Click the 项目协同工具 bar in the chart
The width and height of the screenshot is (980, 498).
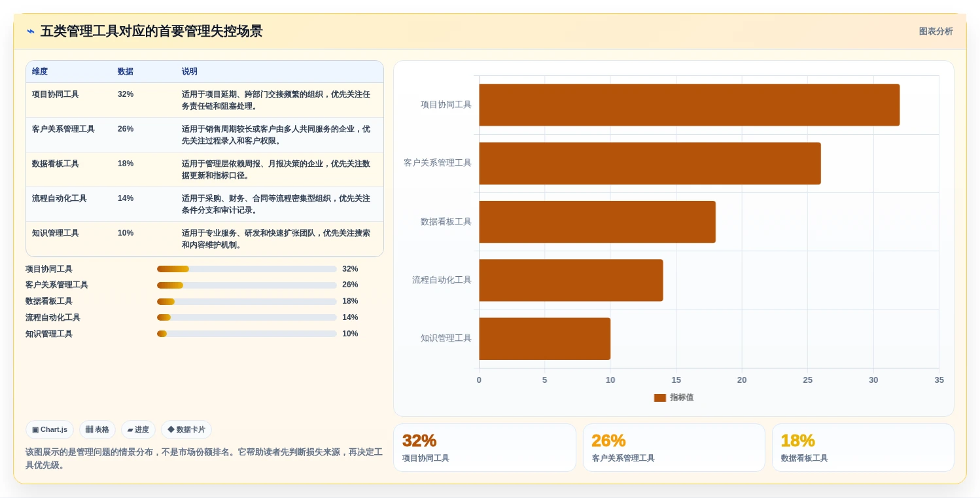pos(690,105)
